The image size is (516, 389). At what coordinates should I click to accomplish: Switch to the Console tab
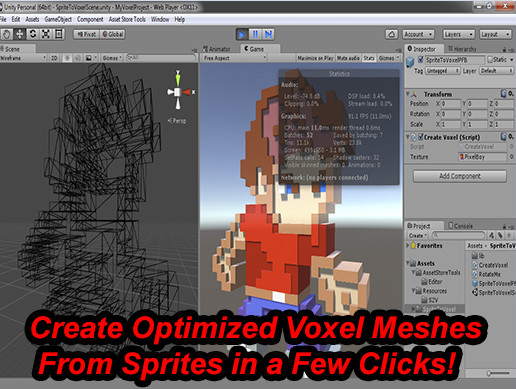click(461, 226)
